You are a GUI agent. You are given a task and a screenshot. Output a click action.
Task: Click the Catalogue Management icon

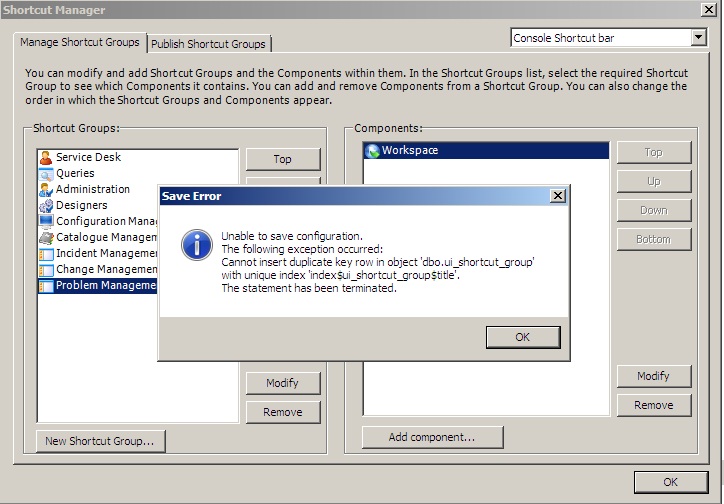pos(46,237)
